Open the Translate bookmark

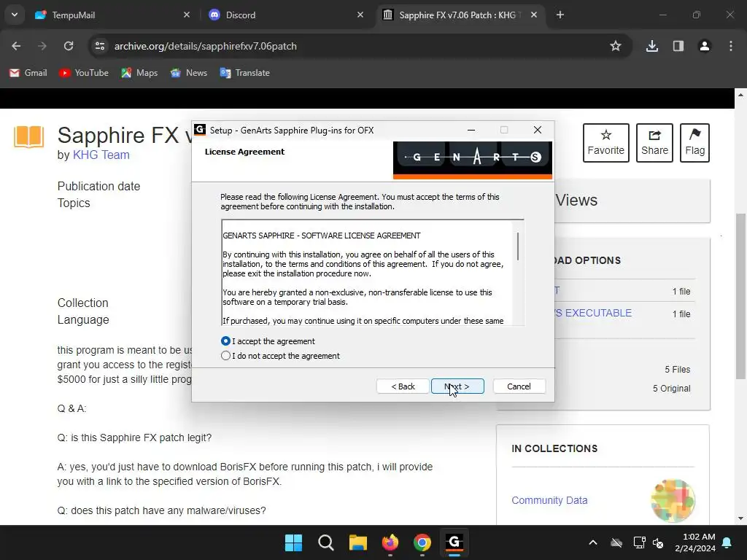(245, 73)
